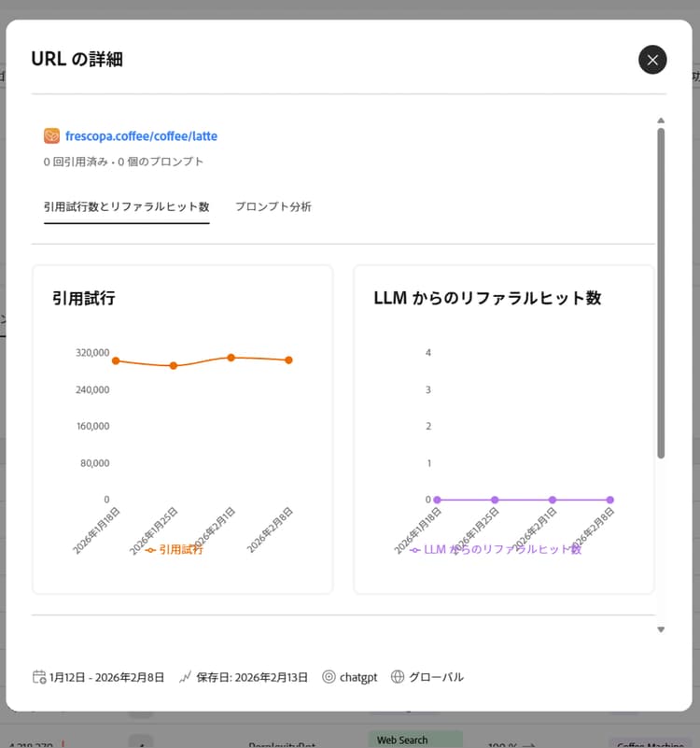Click the orange data point at 2026年2月1日
Screen dimensions: 700x748
tap(230, 357)
